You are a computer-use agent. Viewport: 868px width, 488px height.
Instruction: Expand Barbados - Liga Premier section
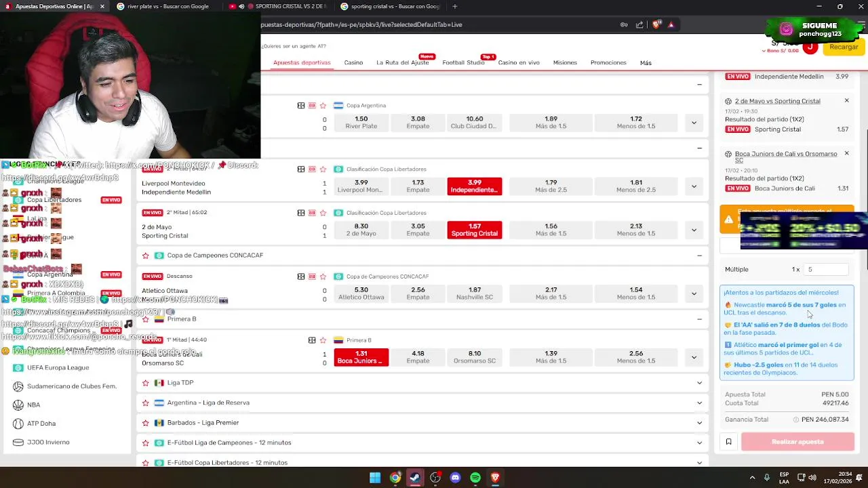point(699,423)
